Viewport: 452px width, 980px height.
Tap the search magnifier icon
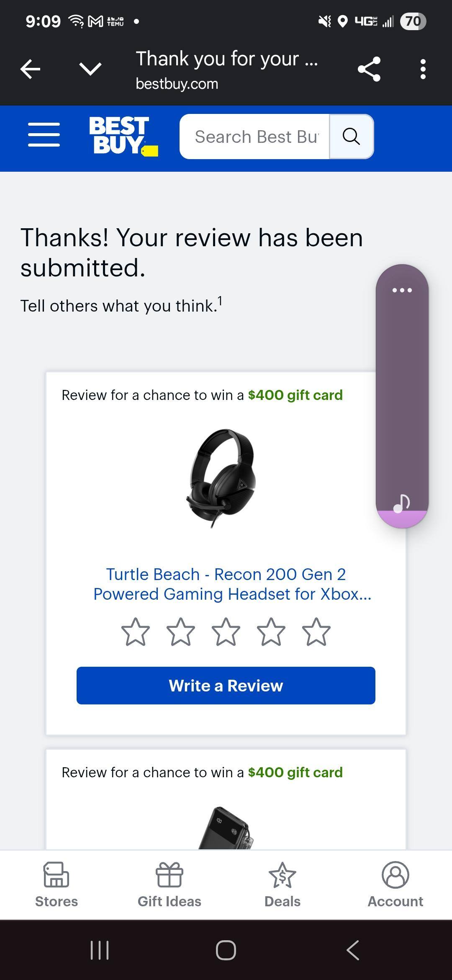coord(351,136)
